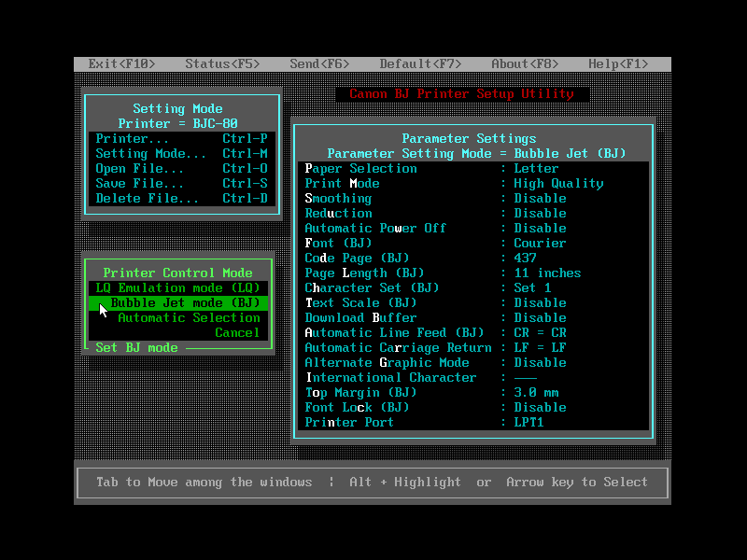Image resolution: width=747 pixels, height=560 pixels.
Task: Toggle the Download Buffer parameter
Action: tap(473, 317)
